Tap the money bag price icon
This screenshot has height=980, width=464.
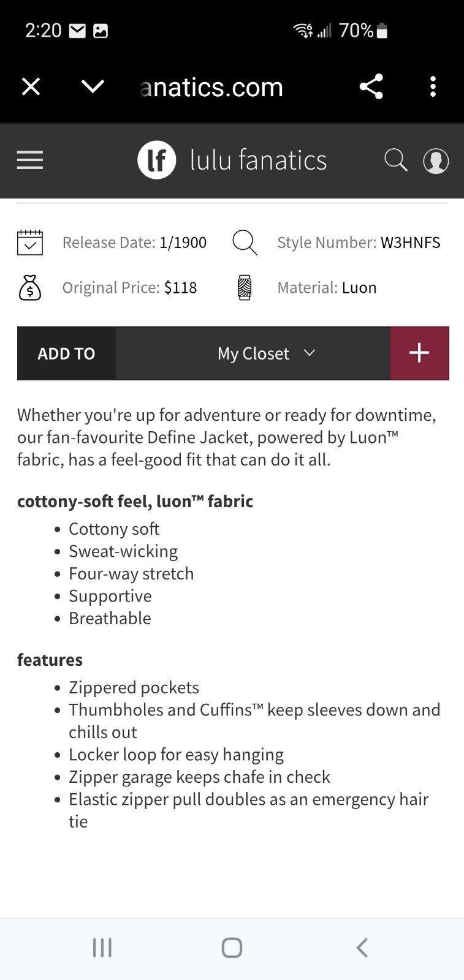(x=29, y=287)
